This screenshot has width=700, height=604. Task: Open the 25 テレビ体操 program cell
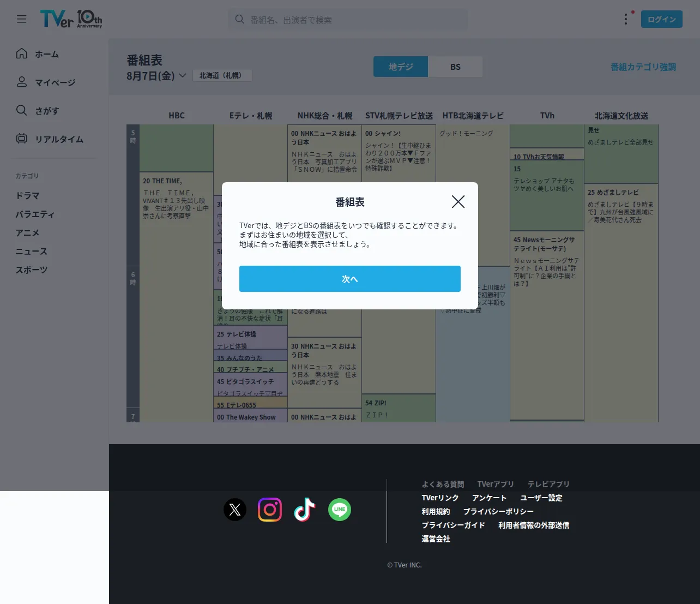[x=250, y=337]
